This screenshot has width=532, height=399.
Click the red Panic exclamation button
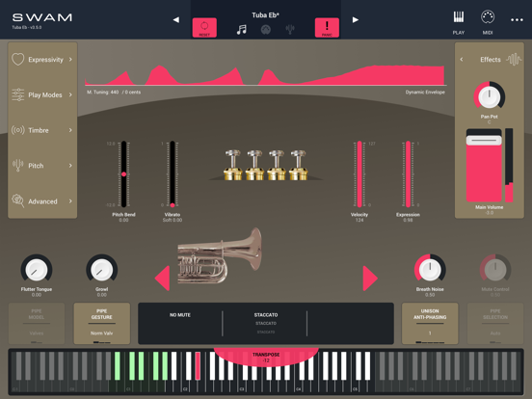point(327,28)
